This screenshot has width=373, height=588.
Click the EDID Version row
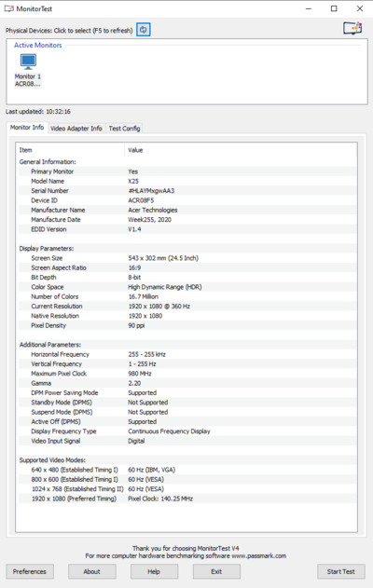(x=186, y=229)
